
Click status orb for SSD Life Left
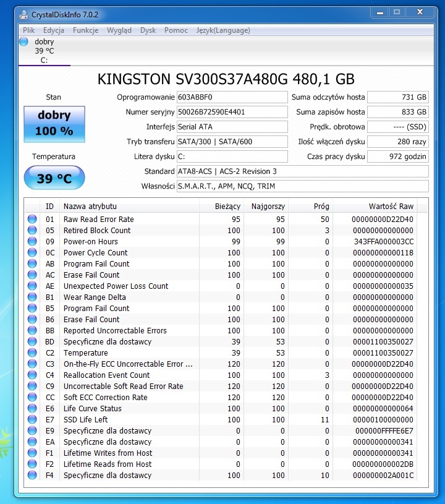[x=32, y=419]
